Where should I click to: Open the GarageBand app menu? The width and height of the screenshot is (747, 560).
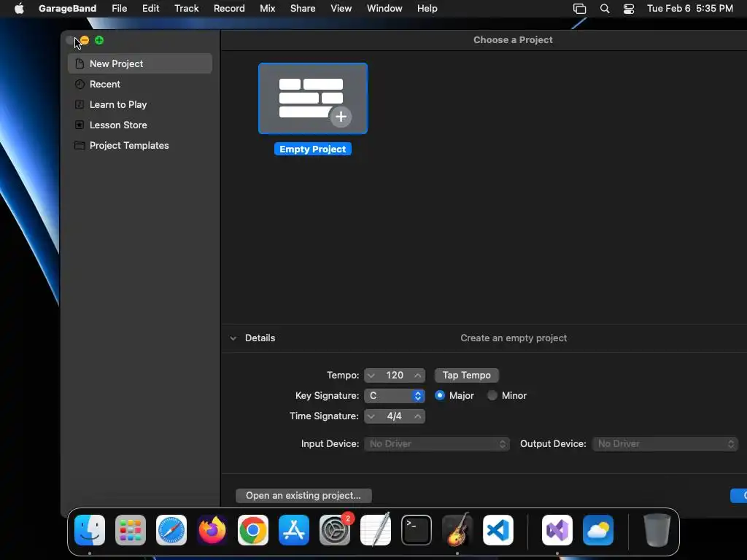point(67,9)
